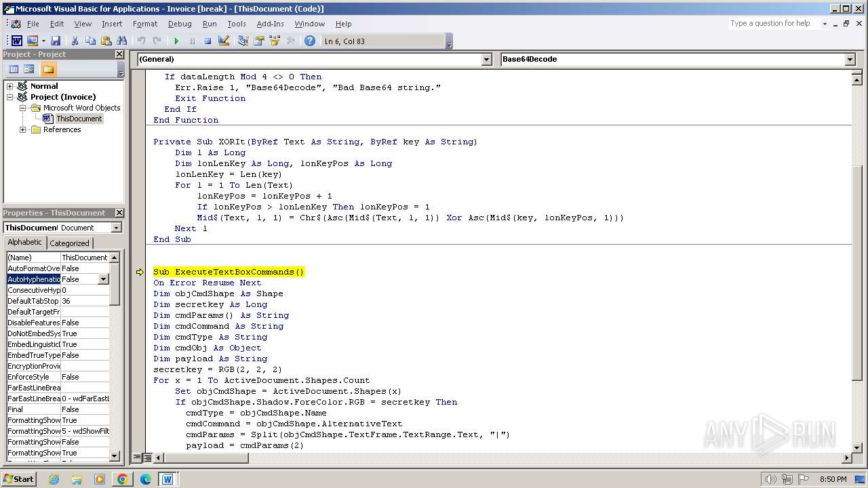Open Insert object dropdown arrow next to UserForm icon
This screenshot has width=868, height=488.
[x=43, y=41]
